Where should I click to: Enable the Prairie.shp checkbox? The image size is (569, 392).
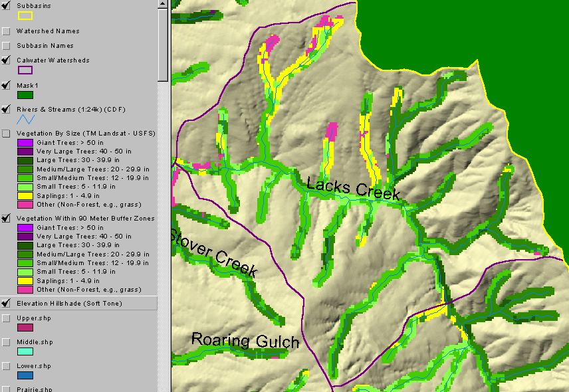(6, 389)
